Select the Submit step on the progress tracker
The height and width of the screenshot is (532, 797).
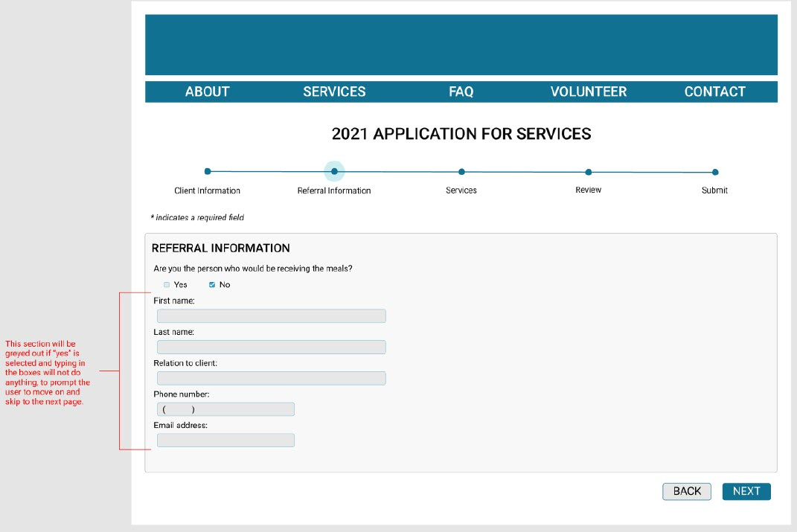click(x=714, y=172)
